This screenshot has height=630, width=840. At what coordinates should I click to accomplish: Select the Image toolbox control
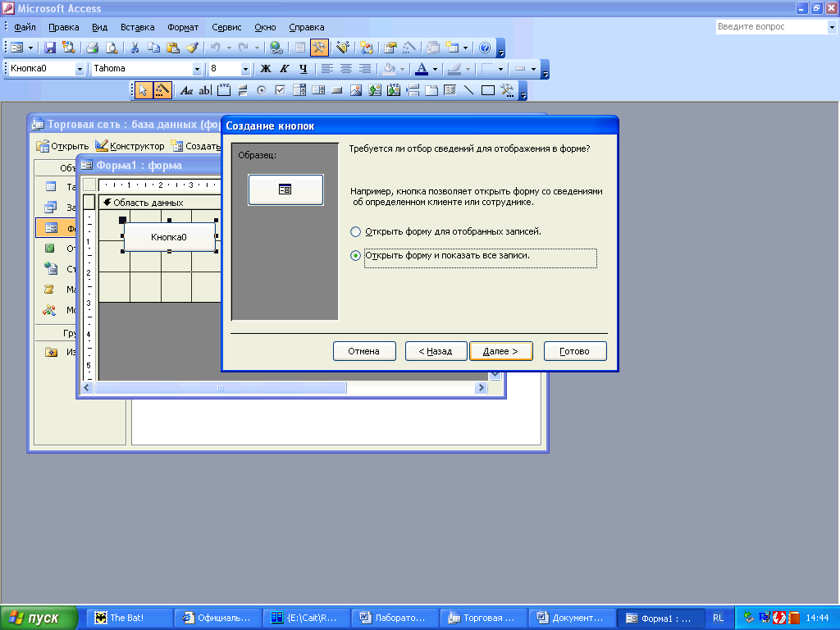[356, 90]
